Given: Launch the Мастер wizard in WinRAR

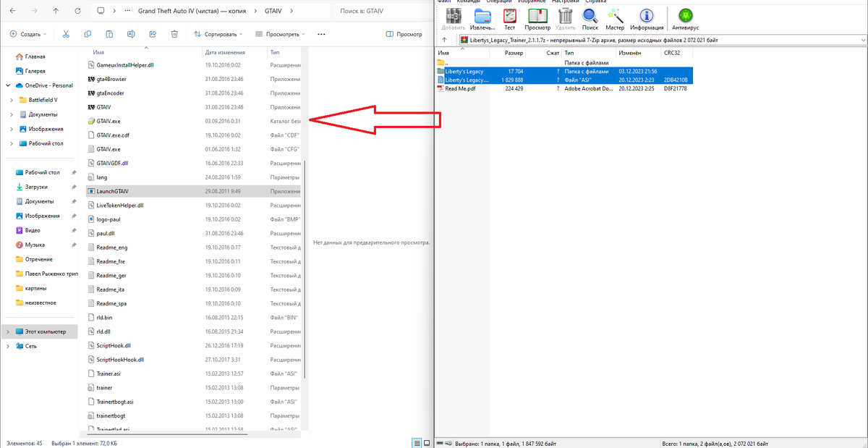Looking at the screenshot, I should point(615,18).
